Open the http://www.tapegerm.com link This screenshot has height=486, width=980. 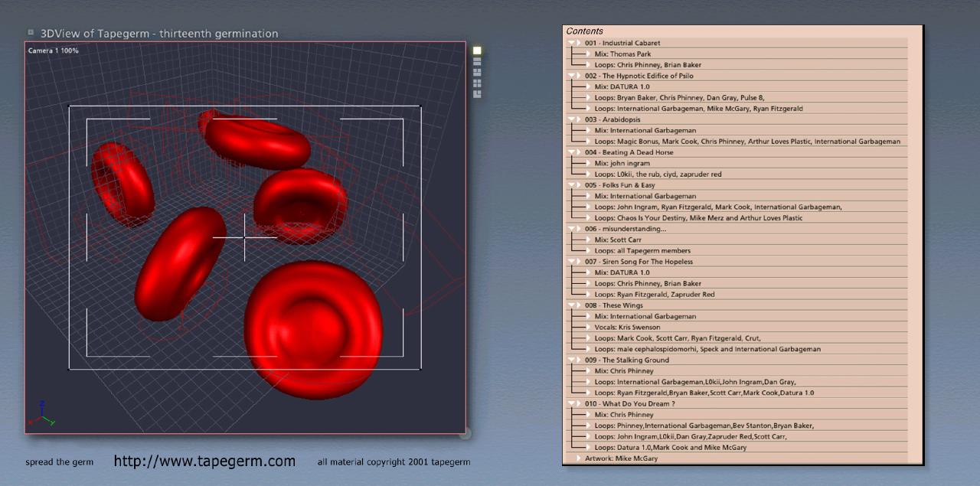(204, 462)
